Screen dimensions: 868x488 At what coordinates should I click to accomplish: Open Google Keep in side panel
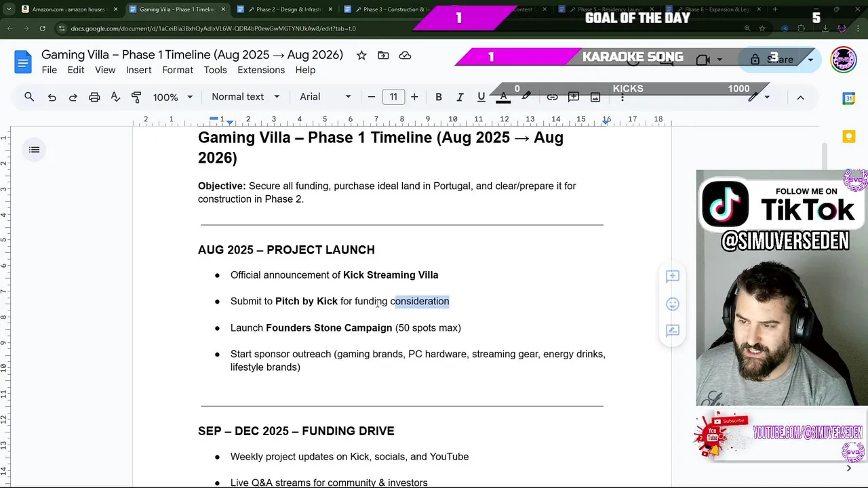pyautogui.click(x=848, y=137)
